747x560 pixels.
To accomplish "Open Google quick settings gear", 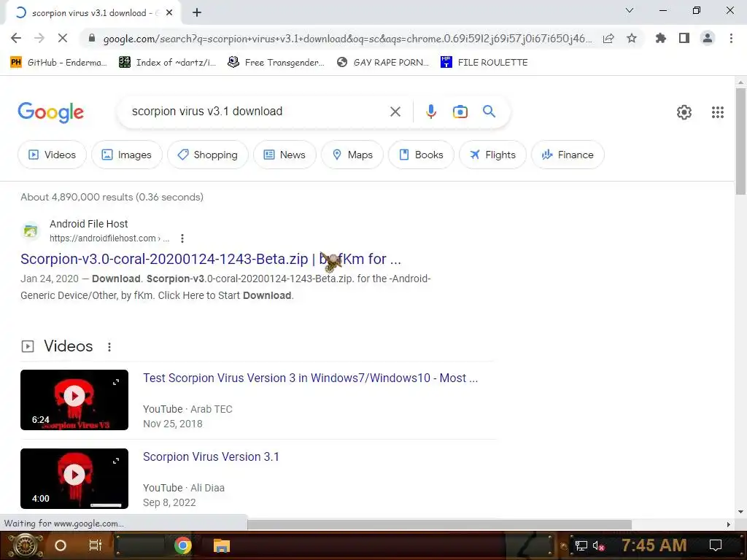I will click(684, 112).
